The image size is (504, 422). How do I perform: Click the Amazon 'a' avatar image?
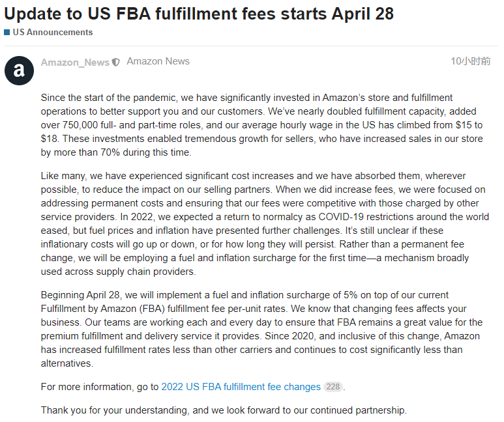click(19, 70)
